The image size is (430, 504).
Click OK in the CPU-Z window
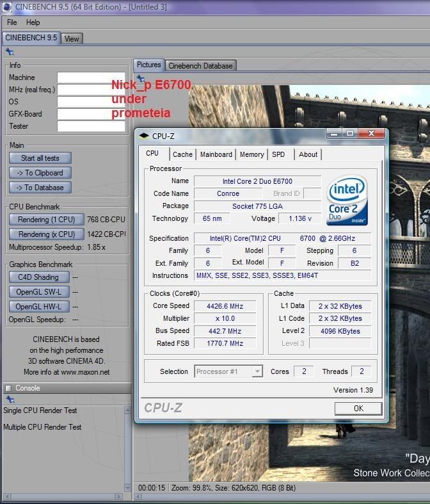(358, 409)
